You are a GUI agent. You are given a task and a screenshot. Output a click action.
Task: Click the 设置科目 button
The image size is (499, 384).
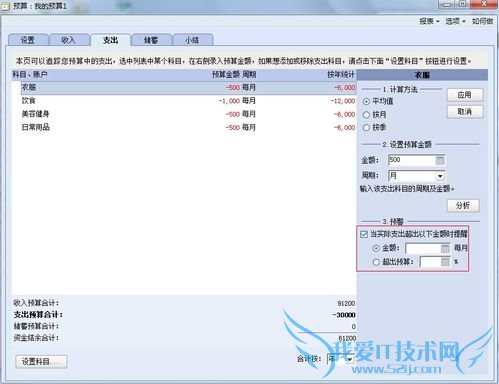click(x=41, y=362)
